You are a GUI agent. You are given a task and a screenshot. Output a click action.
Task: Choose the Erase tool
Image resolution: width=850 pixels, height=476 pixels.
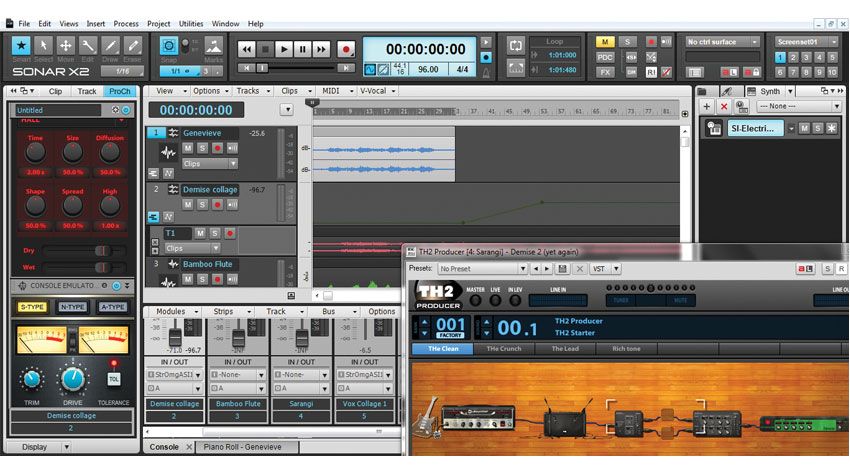(133, 47)
